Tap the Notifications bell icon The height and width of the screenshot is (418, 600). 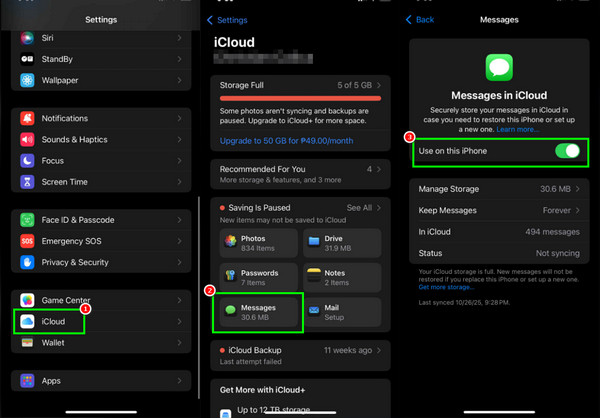click(27, 118)
